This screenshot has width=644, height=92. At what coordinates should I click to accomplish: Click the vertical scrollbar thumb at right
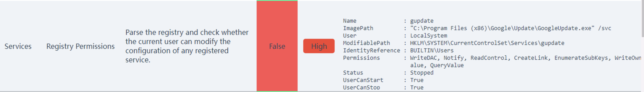(642, 19)
